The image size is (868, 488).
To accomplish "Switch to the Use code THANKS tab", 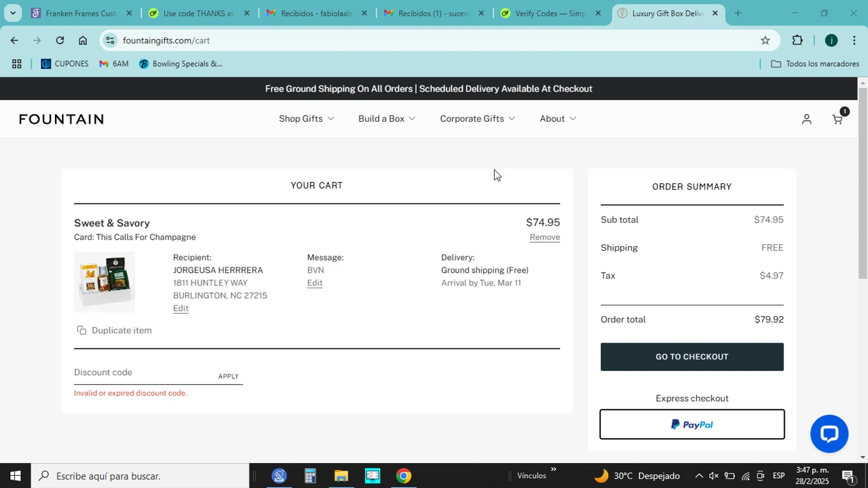I will tap(198, 13).
